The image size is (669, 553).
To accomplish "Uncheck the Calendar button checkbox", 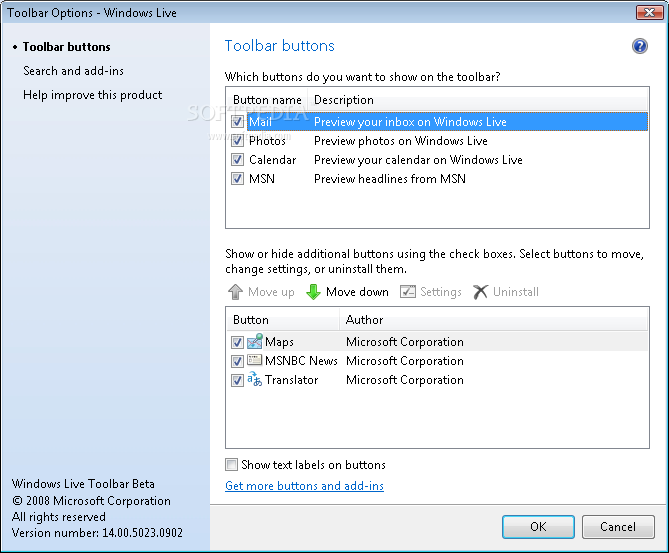I will pyautogui.click(x=237, y=160).
